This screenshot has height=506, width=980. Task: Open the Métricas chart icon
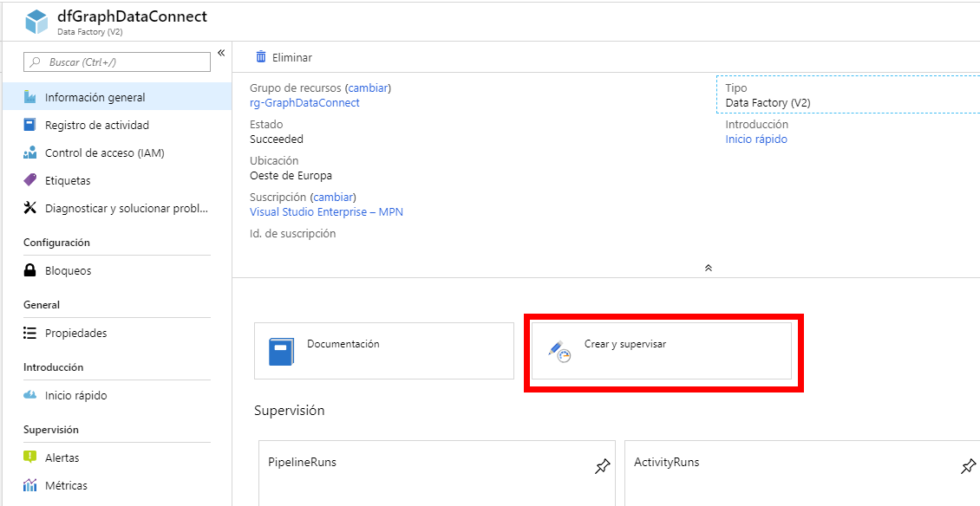click(30, 485)
